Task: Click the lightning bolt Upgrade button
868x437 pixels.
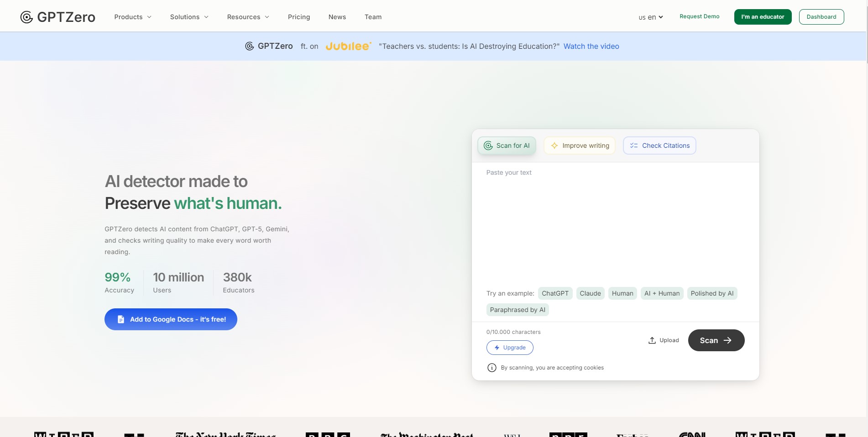Action: pyautogui.click(x=510, y=348)
